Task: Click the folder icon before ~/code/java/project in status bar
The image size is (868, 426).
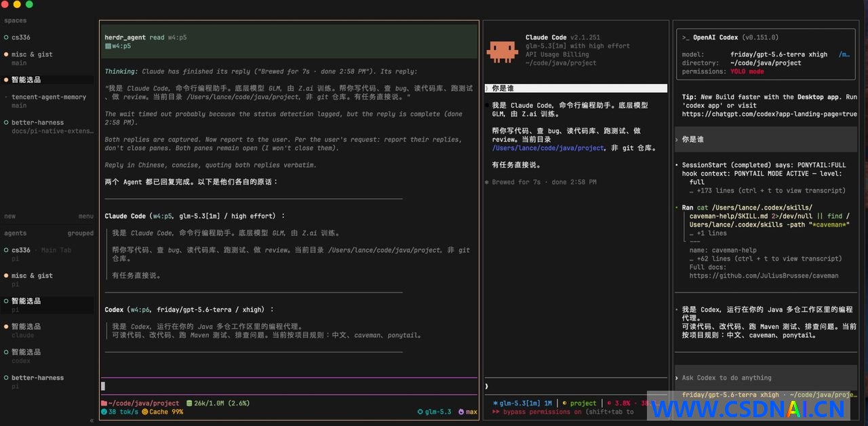Action: [x=104, y=403]
